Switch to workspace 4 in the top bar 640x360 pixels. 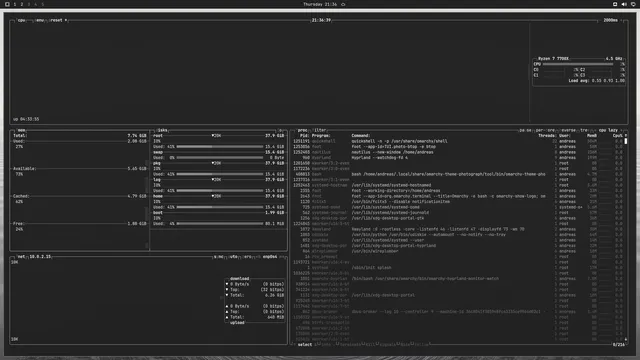[36, 4]
